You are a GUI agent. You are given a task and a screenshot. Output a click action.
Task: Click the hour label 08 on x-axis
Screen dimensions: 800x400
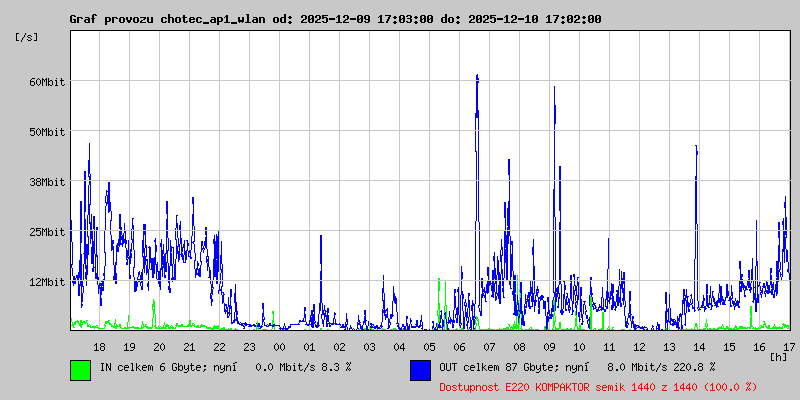click(x=519, y=347)
